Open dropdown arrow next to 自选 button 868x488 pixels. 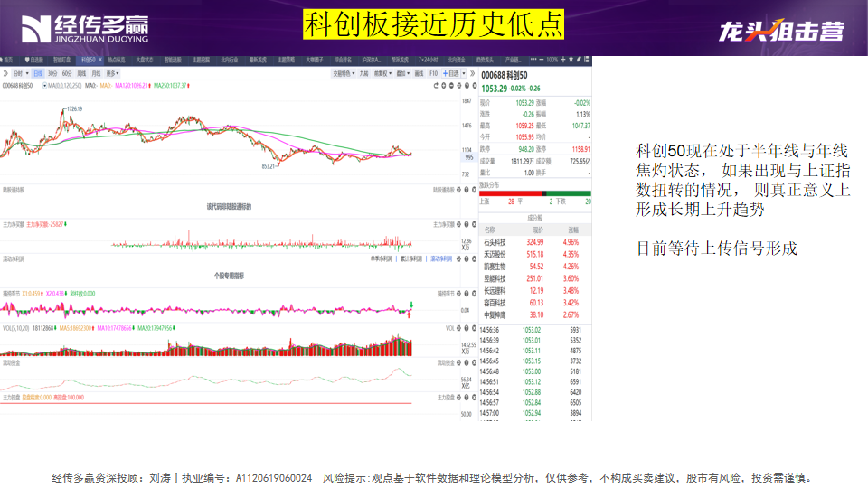pos(463,73)
